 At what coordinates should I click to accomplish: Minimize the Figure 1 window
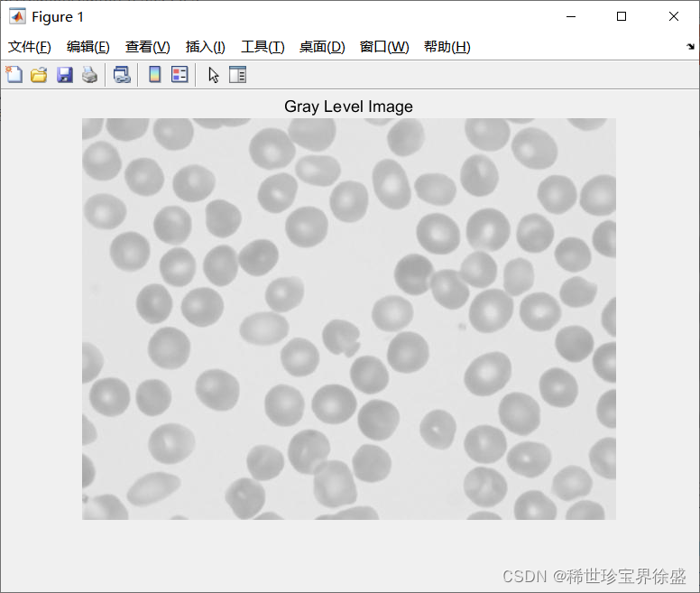[570, 16]
